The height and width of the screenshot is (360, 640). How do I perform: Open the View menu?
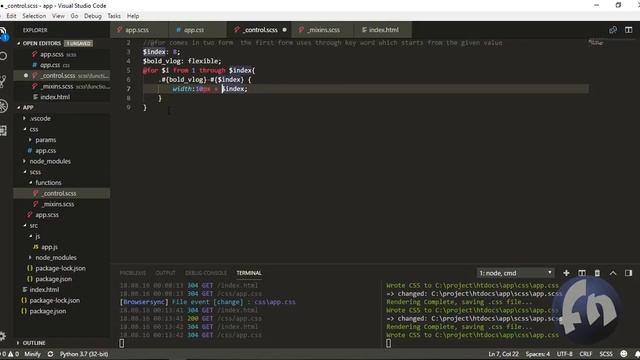click(58, 16)
